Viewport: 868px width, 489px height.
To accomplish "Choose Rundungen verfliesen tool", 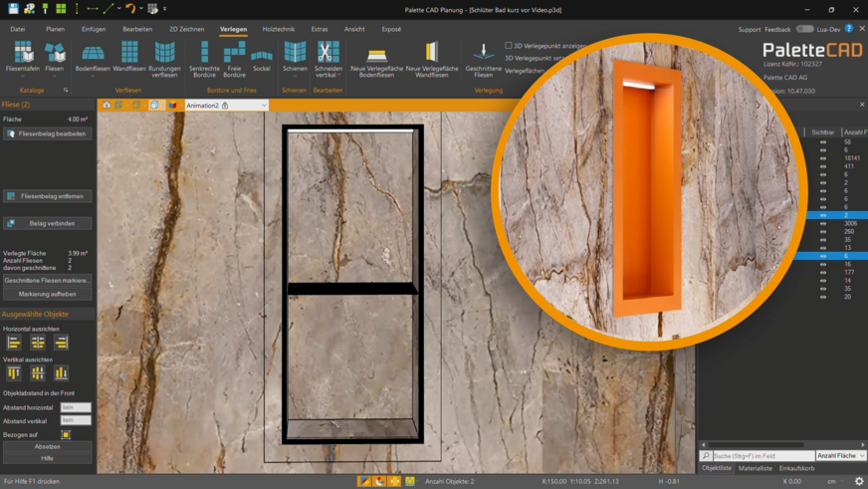I will 164,59.
